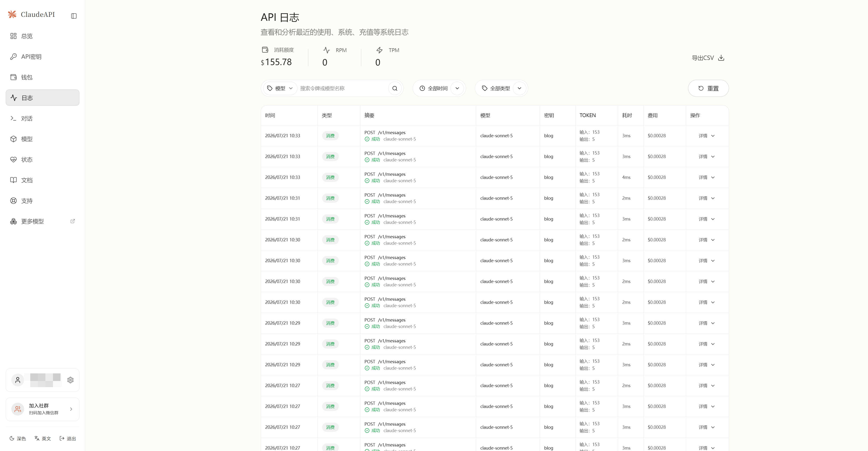Screen dimensions: 868x451
Task: Click the 重置 reset button
Action: click(708, 88)
